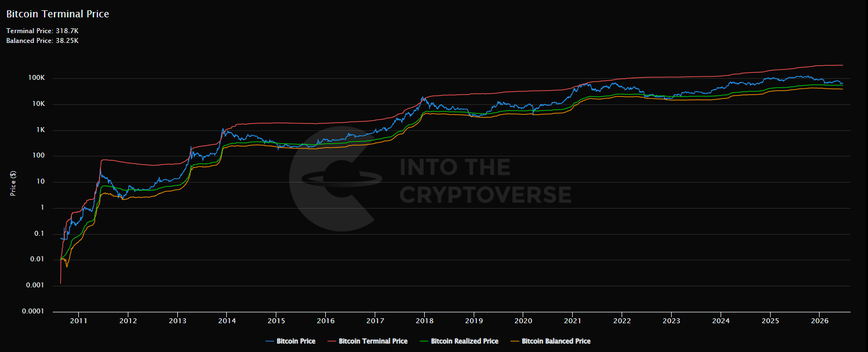The image size is (868, 352).
Task: Click the 2011 x-axis label
Action: pyautogui.click(x=79, y=321)
